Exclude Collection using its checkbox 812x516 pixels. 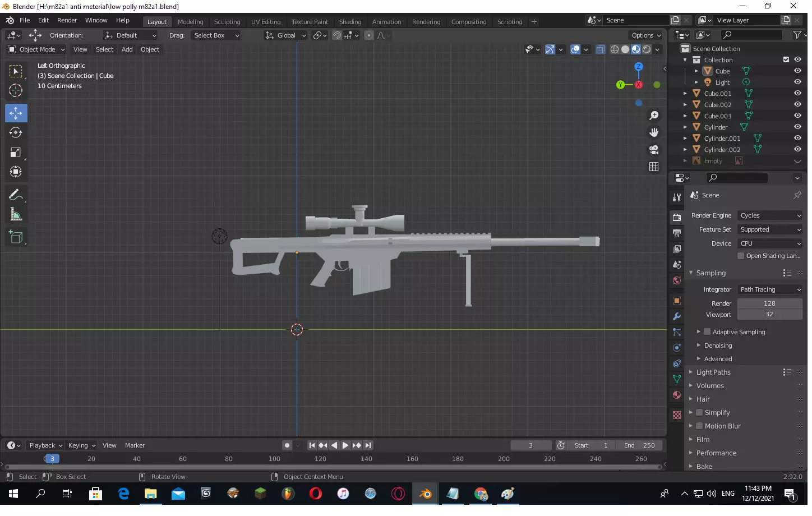[786, 60]
